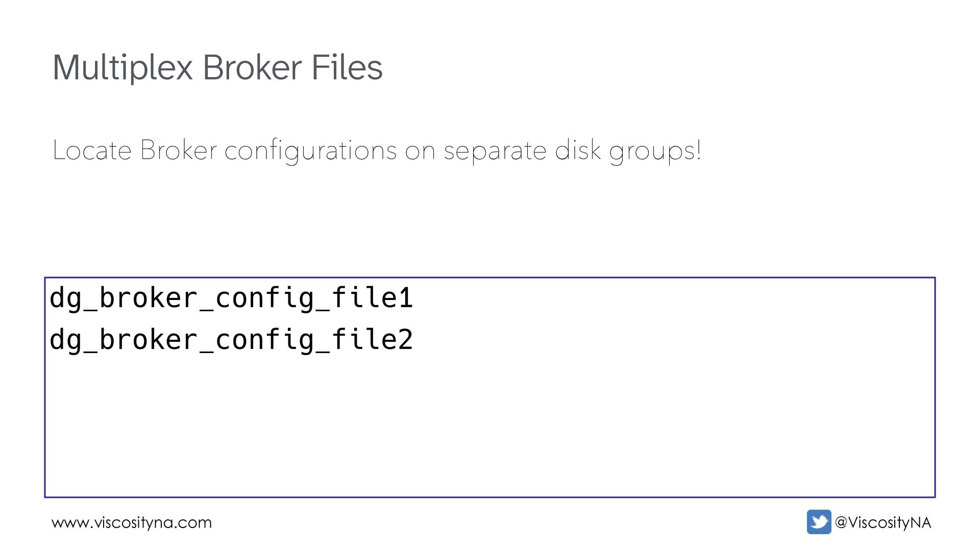Click "Broker" in the subtitle line
This screenshot has height=551, width=980.
[x=178, y=151]
